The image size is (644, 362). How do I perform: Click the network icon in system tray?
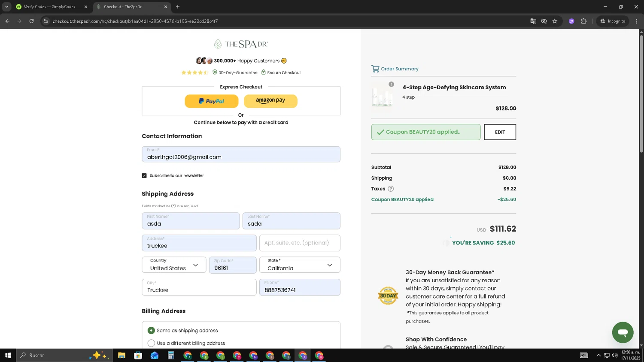(x=607, y=355)
